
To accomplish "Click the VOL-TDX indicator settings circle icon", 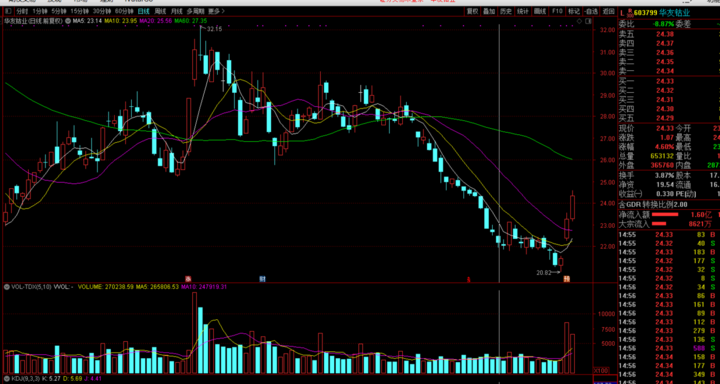I will [x=6, y=287].
